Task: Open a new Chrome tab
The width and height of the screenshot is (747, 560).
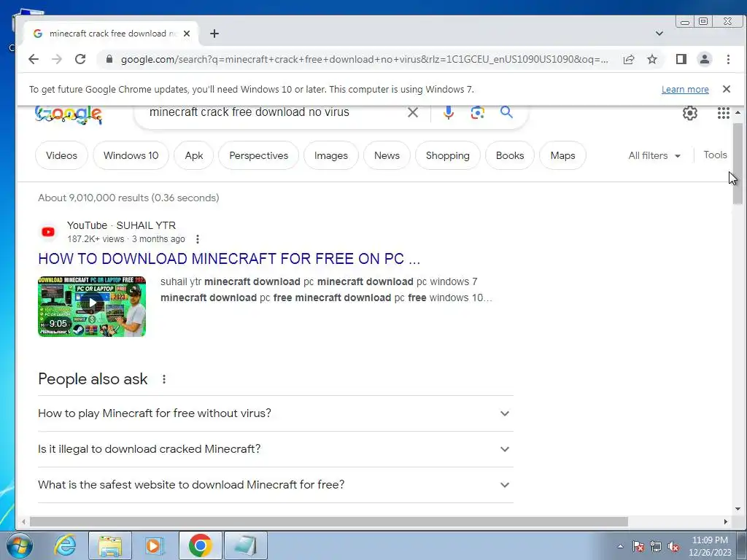Action: tap(214, 34)
